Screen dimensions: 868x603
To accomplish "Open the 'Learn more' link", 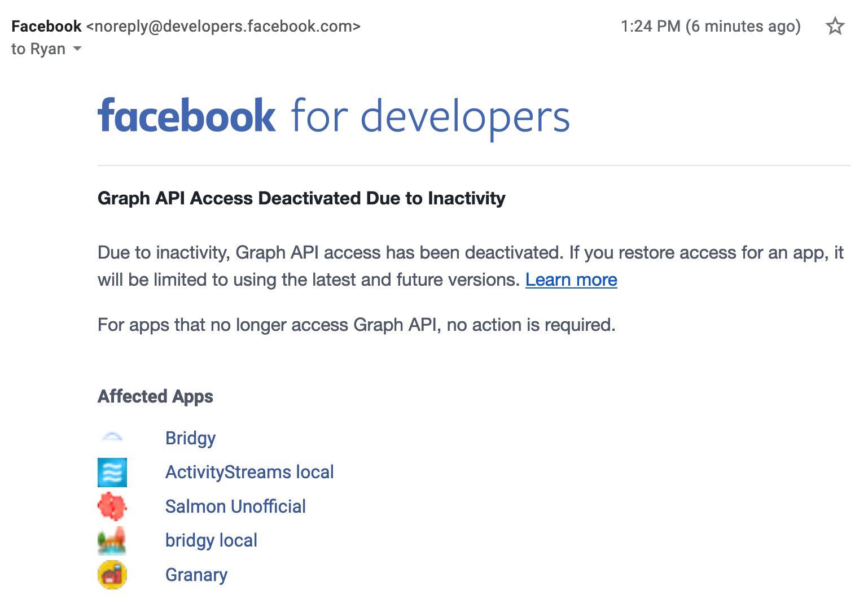I will click(x=571, y=279).
